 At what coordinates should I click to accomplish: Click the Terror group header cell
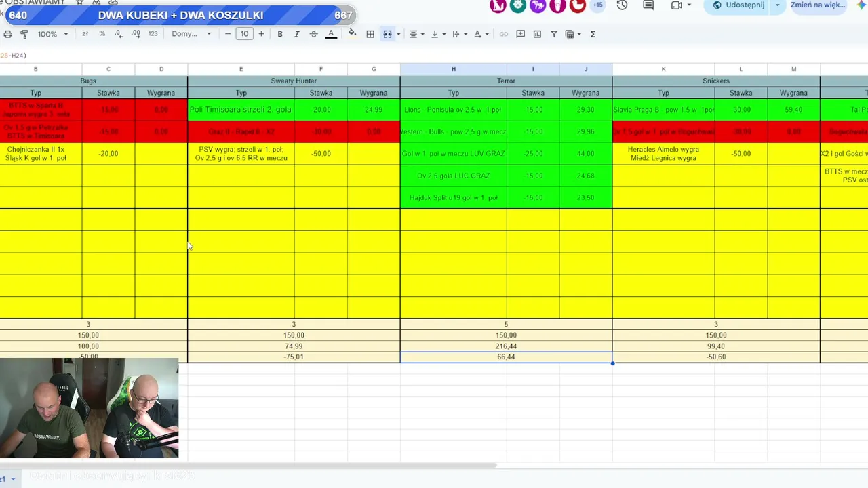(x=506, y=81)
